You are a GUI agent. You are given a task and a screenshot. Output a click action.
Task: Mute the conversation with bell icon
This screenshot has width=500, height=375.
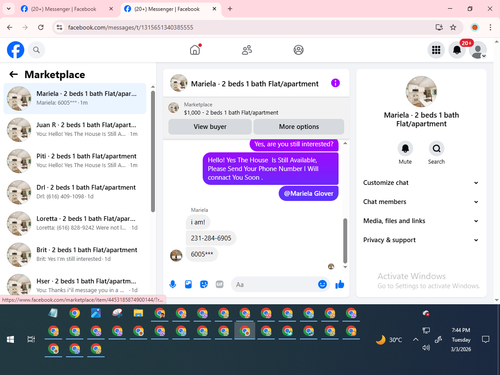pyautogui.click(x=405, y=148)
